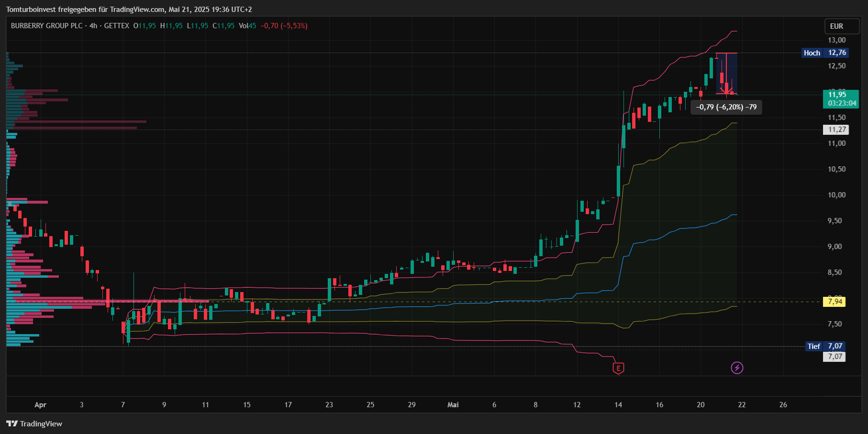868x434 pixels.
Task: Click the 13,00 price scale value
Action: tap(837, 40)
